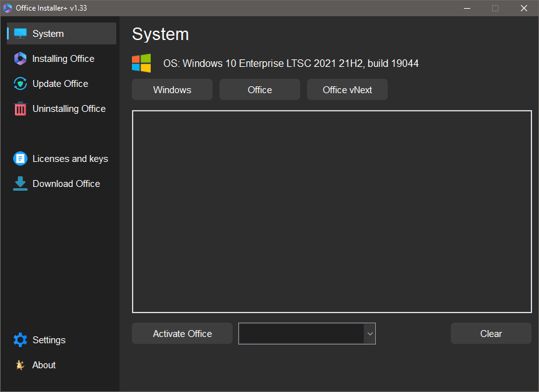This screenshot has height=392, width=539.
Task: Click inside the activation combo box field
Action: pos(301,334)
